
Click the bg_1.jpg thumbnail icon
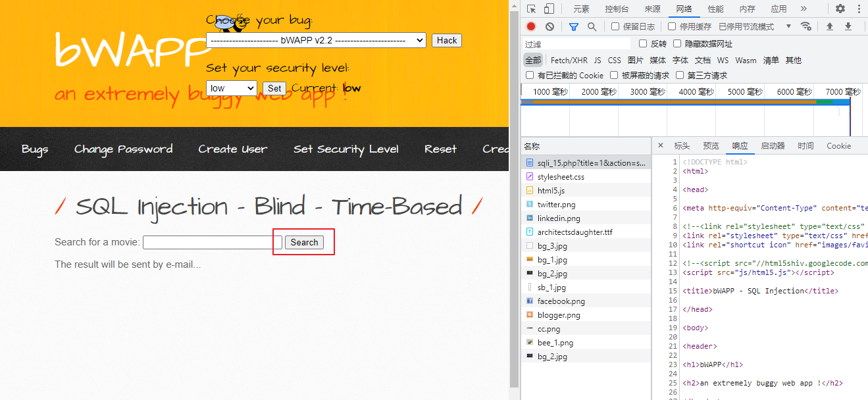[530, 260]
